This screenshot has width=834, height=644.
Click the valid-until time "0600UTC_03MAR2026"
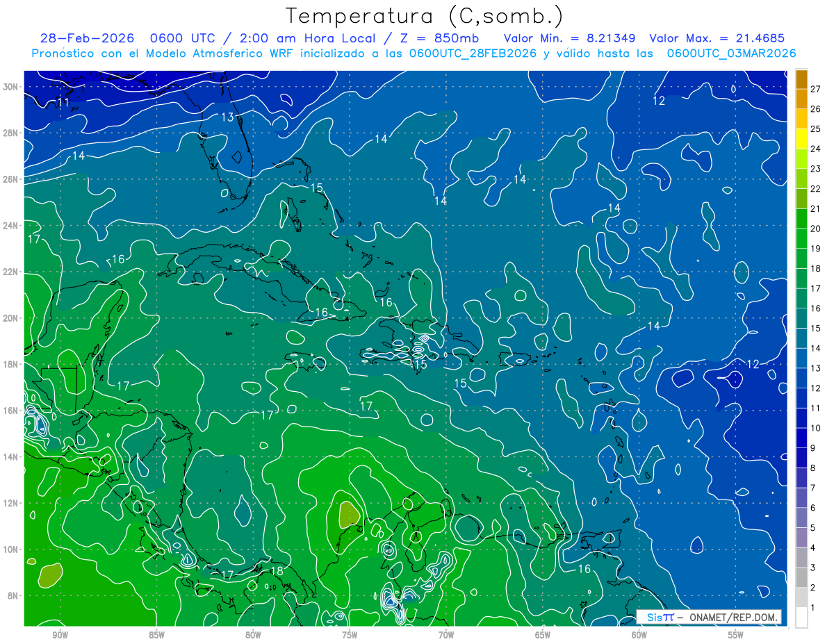click(731, 53)
